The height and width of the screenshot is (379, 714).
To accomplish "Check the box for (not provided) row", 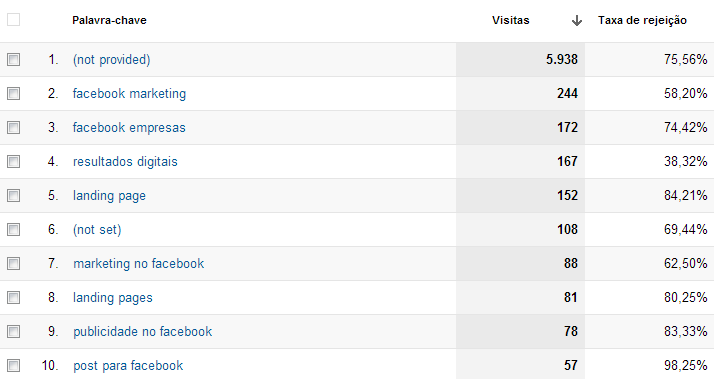I will point(14,59).
